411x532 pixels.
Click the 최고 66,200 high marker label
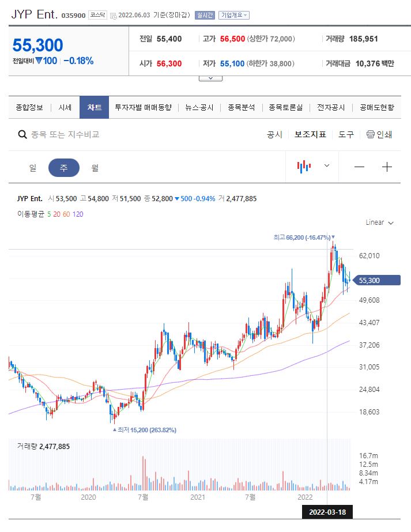(304, 237)
